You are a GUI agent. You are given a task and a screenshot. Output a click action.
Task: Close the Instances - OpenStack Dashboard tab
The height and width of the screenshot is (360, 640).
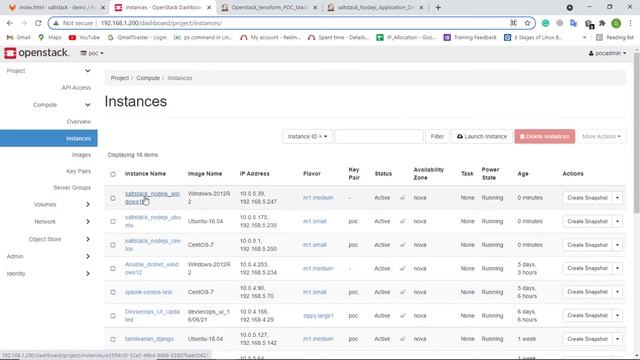[x=209, y=7]
